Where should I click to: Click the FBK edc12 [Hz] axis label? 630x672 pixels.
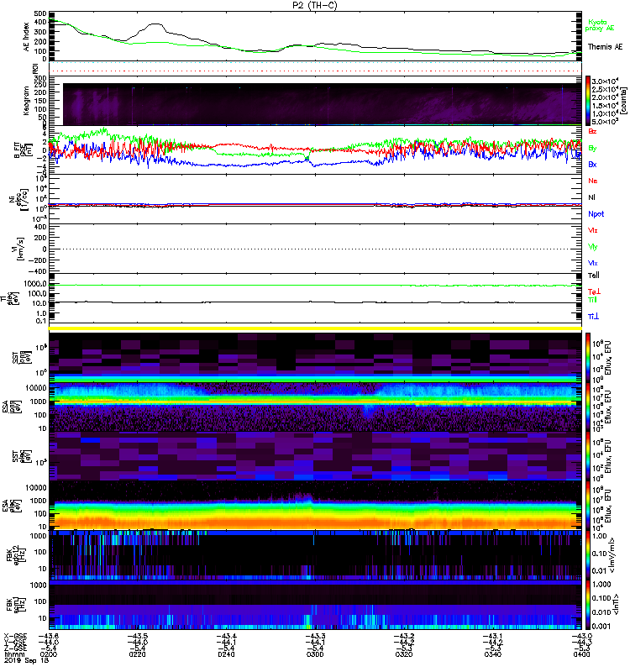click(15, 554)
